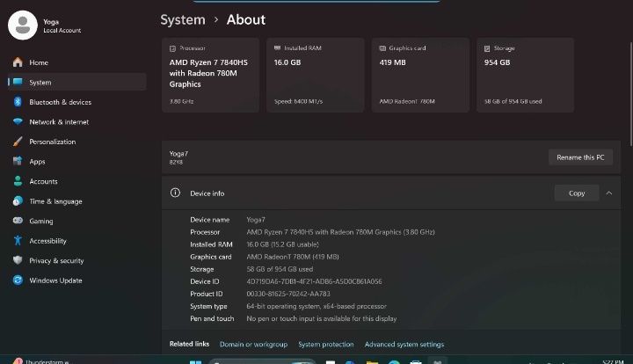Open the System protection link
This screenshot has height=364, width=633.
point(326,345)
